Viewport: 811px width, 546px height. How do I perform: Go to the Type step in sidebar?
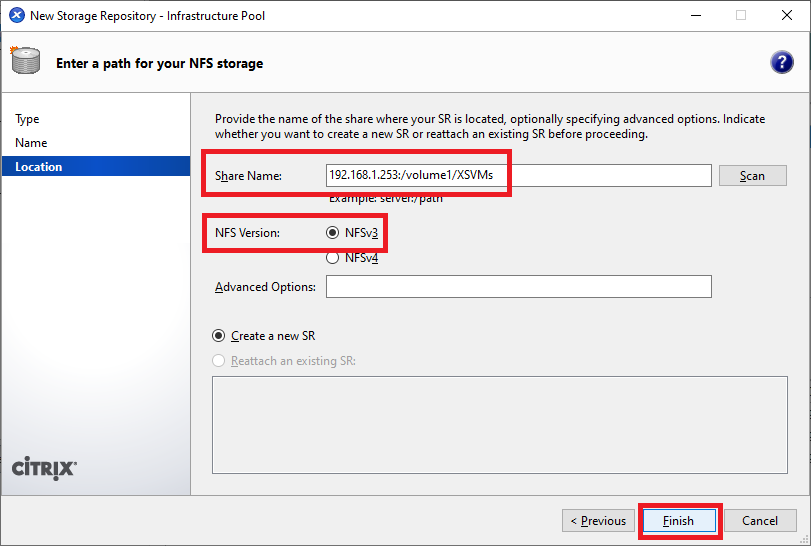click(x=28, y=119)
